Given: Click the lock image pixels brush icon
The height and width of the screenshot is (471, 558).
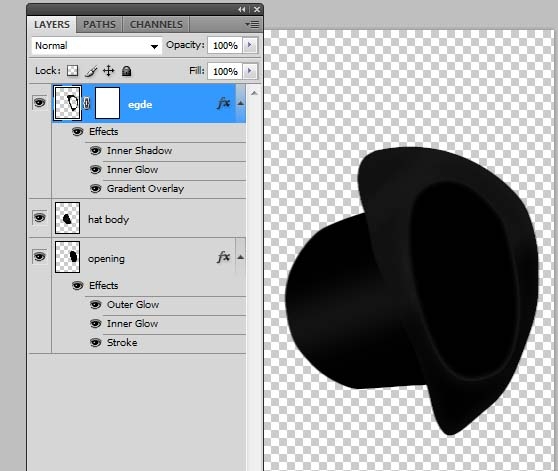Looking at the screenshot, I should (91, 71).
